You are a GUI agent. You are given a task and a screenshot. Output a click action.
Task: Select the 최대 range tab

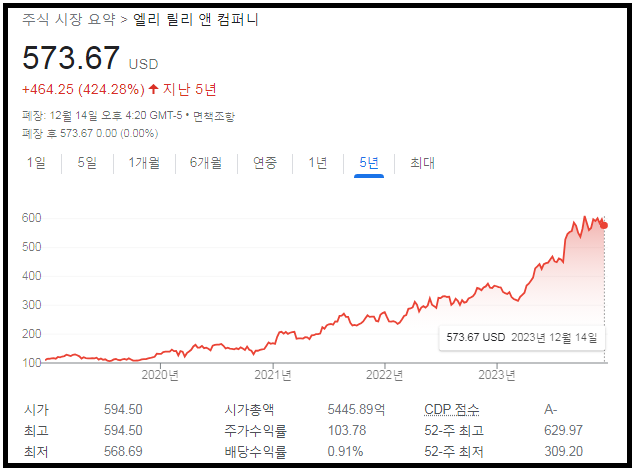point(422,163)
